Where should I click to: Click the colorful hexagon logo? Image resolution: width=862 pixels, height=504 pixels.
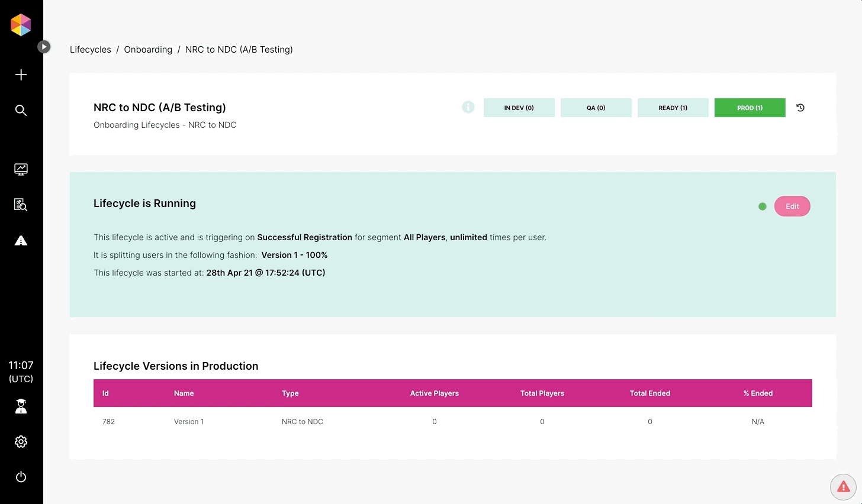click(x=21, y=25)
